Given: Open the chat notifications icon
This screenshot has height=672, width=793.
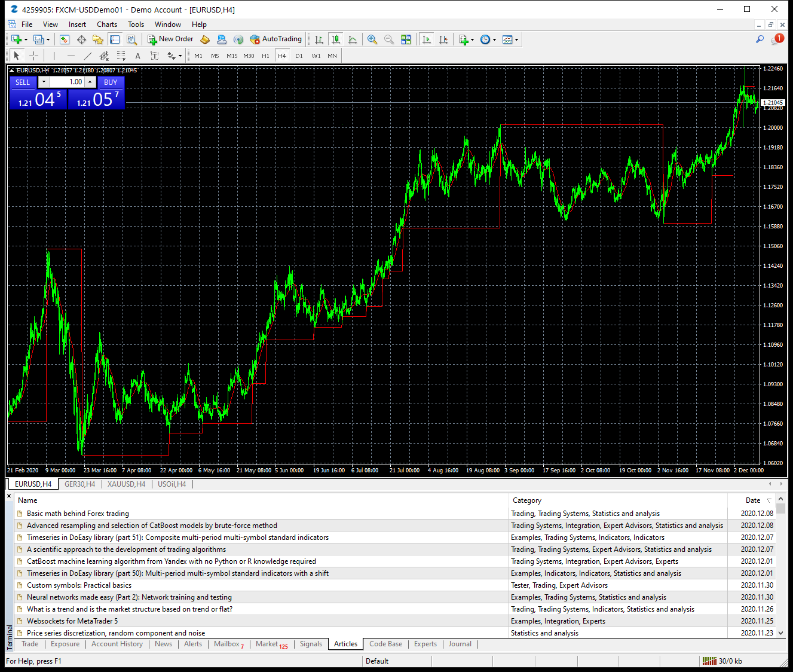Looking at the screenshot, I should coord(777,39).
